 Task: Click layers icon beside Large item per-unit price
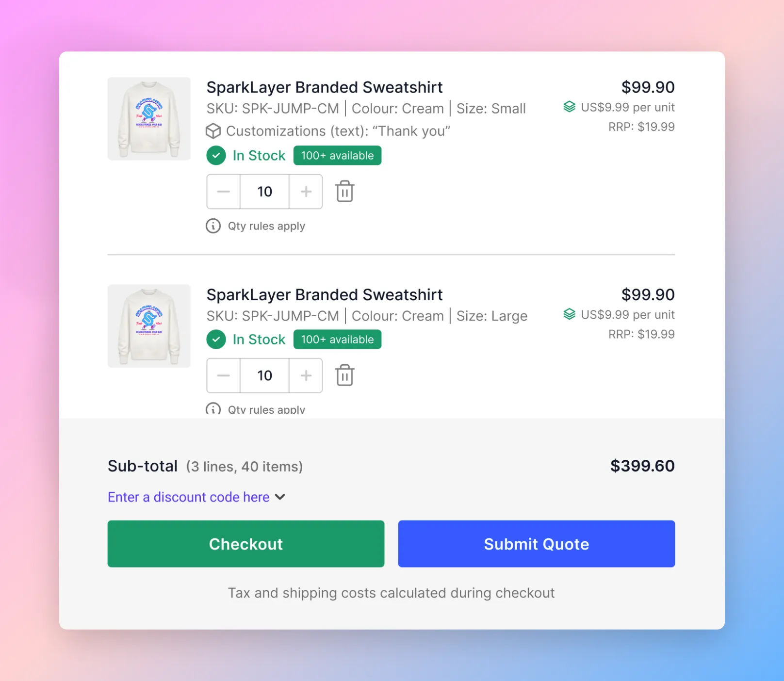569,314
